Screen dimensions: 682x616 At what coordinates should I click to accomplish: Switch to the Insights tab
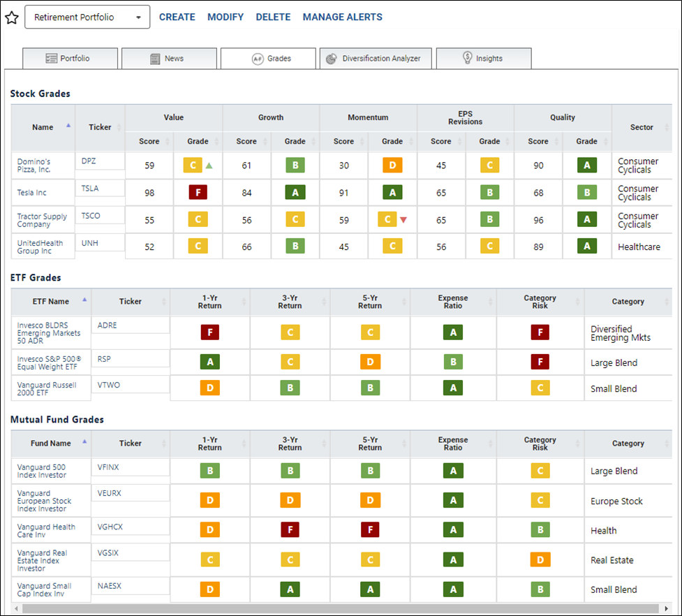484,58
